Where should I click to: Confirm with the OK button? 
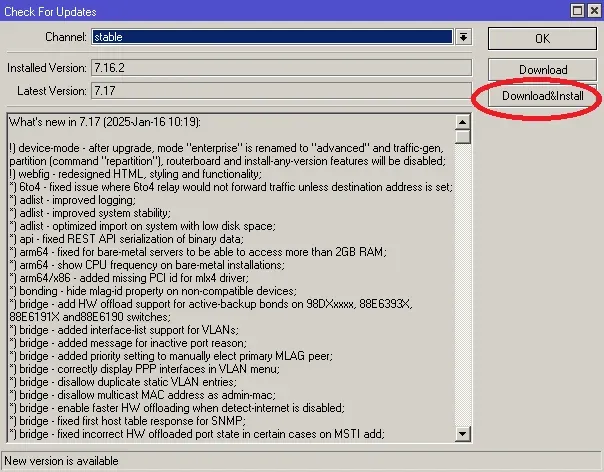(x=542, y=39)
